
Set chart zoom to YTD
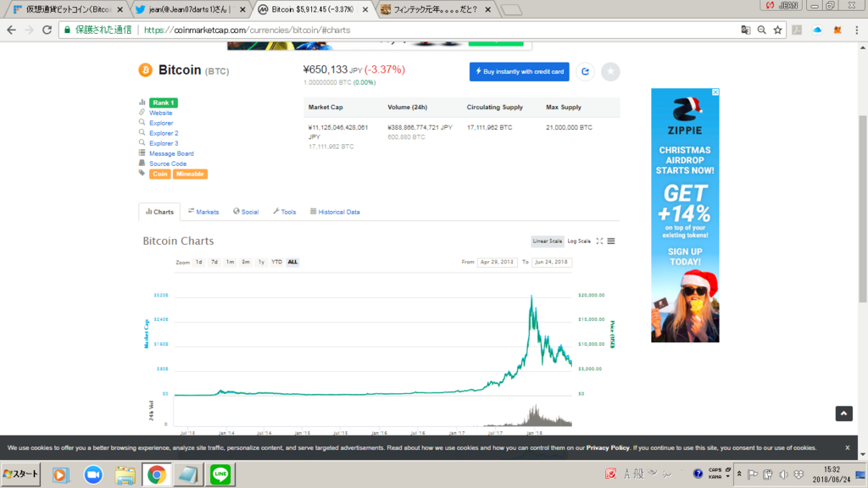pyautogui.click(x=277, y=263)
